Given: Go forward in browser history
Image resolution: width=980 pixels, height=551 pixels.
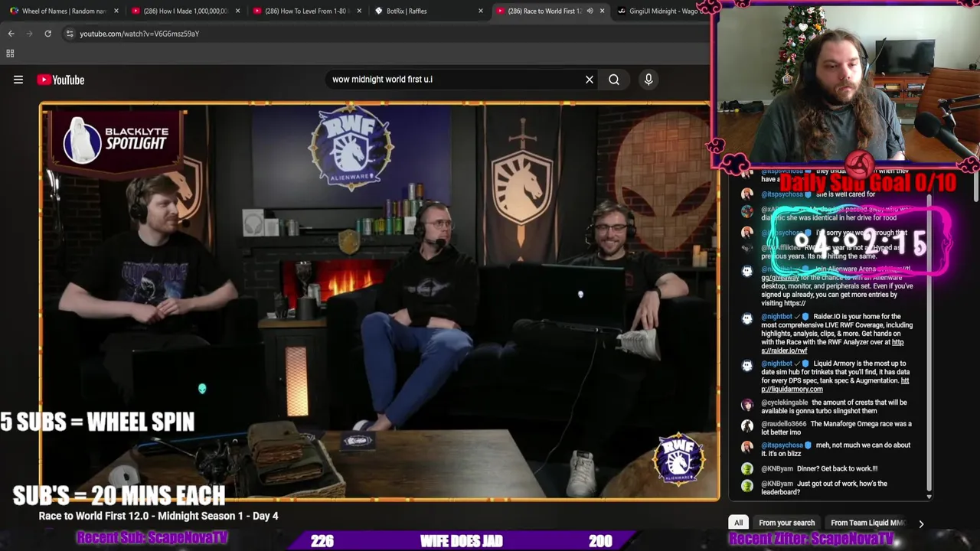Looking at the screenshot, I should pos(29,34).
